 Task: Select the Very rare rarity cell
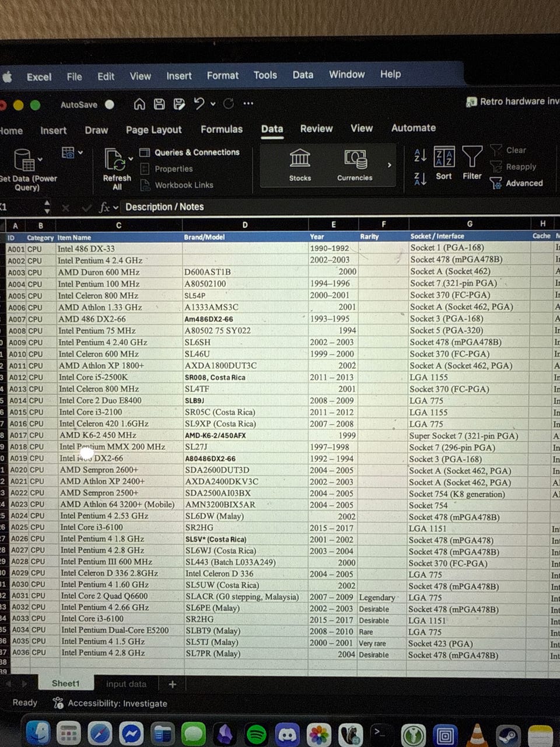click(x=383, y=643)
